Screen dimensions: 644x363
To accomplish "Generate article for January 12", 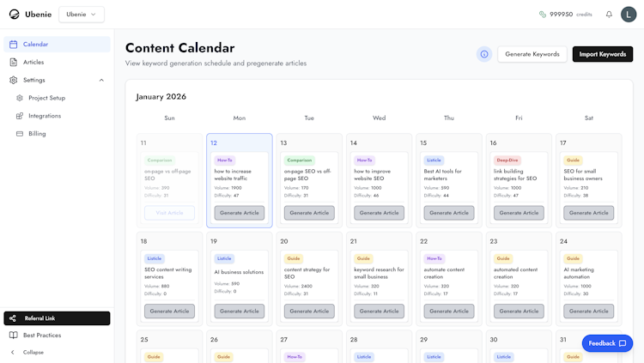I will [240, 213].
